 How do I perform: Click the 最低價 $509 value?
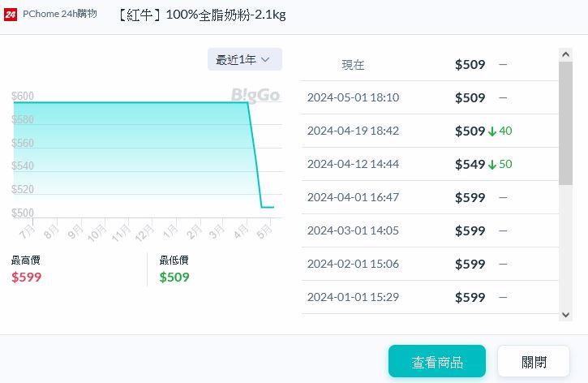point(174,278)
